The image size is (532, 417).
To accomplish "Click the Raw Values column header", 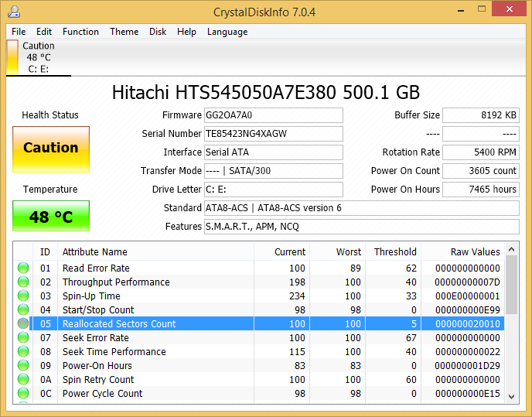I will 462,251.
